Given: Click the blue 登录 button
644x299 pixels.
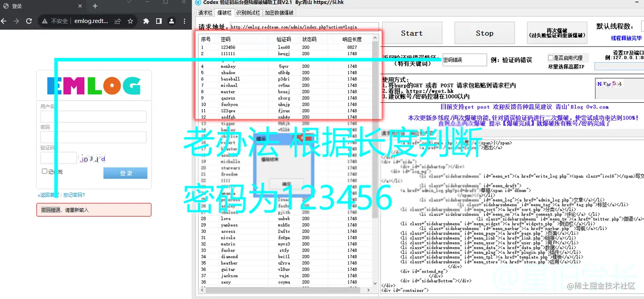Looking at the screenshot, I should click(x=125, y=173).
